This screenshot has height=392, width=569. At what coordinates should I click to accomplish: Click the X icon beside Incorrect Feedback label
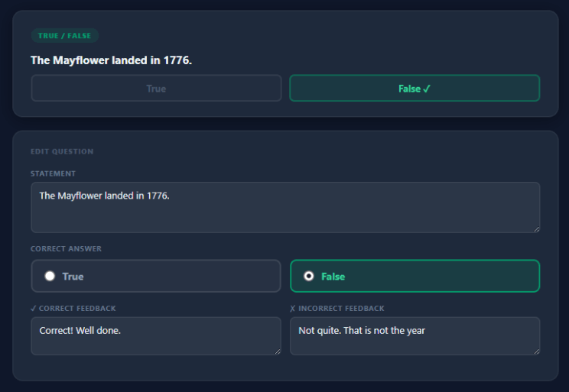[293, 309]
